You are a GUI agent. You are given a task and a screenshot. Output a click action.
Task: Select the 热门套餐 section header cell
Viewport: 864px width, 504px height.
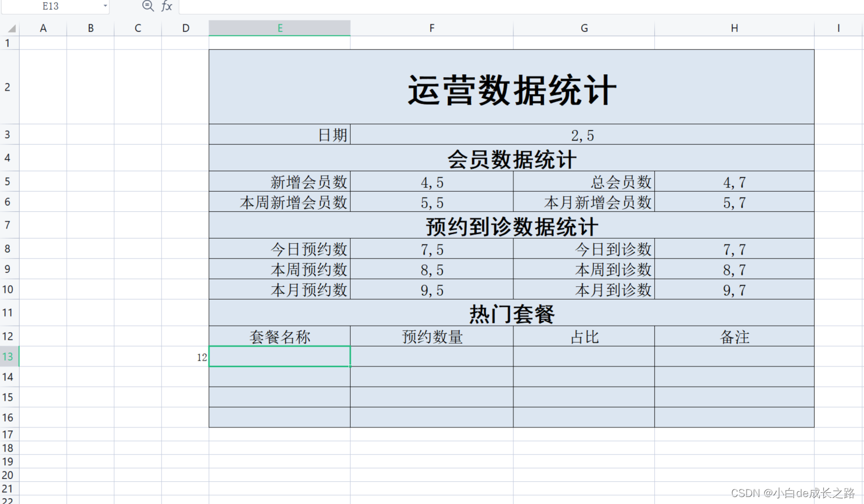click(511, 313)
